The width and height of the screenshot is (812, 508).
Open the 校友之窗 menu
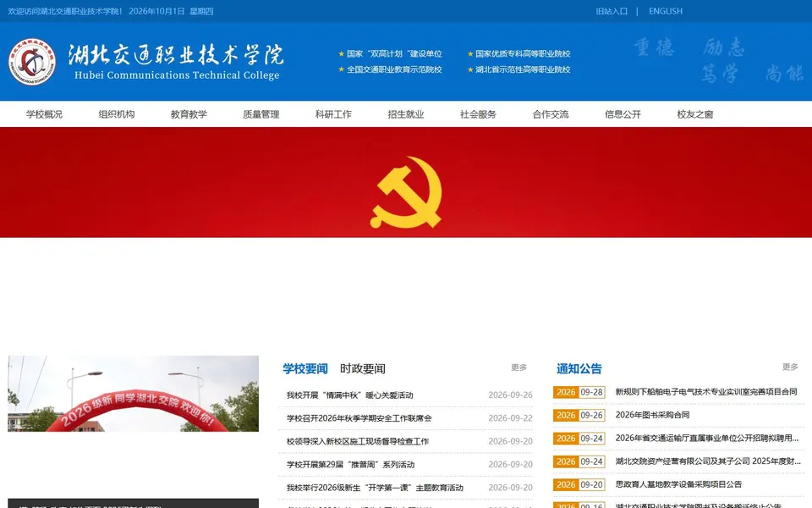pos(695,114)
